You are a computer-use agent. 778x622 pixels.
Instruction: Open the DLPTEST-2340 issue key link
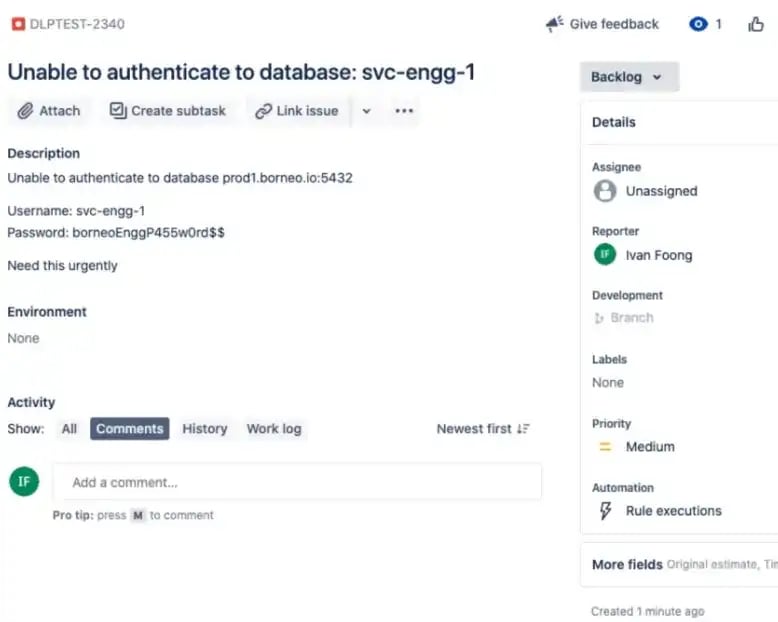tap(77, 24)
